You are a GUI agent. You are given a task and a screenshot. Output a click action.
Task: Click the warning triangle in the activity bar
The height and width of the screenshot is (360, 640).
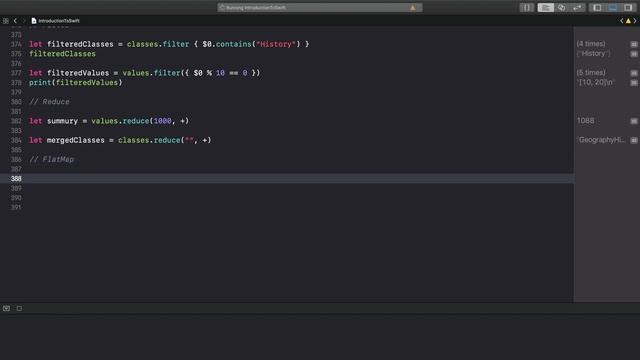click(413, 7)
